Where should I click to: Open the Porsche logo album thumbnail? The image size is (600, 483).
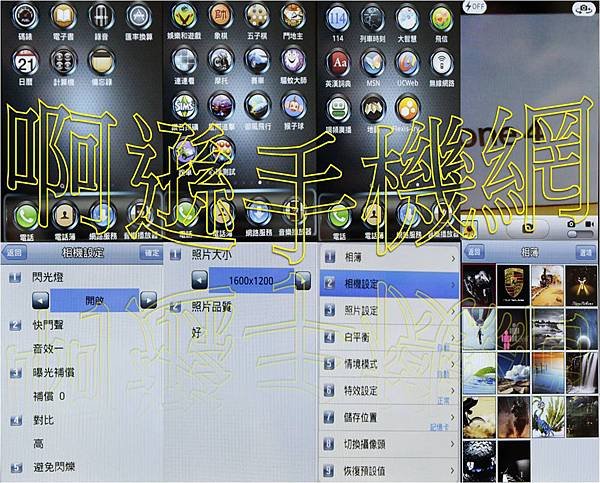(514, 285)
